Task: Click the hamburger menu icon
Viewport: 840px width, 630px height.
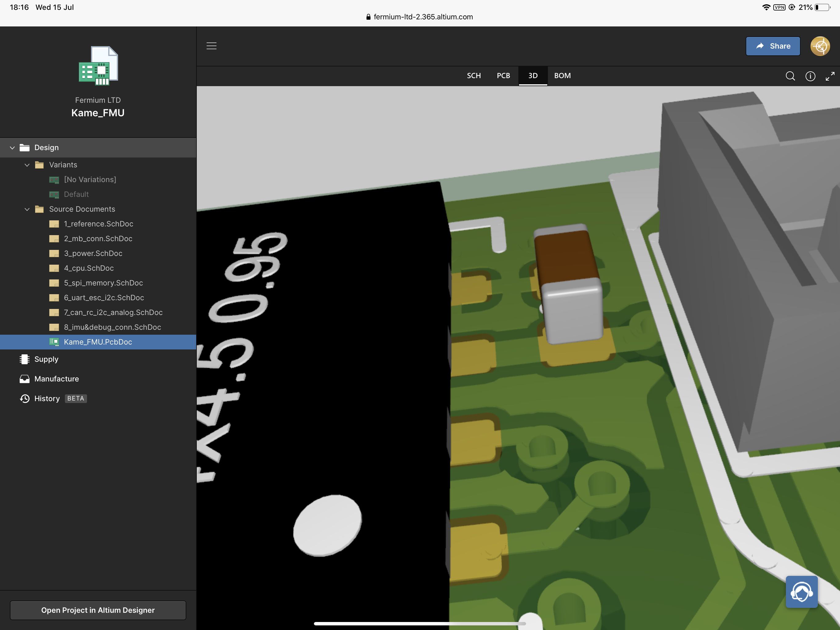Action: pos(212,46)
